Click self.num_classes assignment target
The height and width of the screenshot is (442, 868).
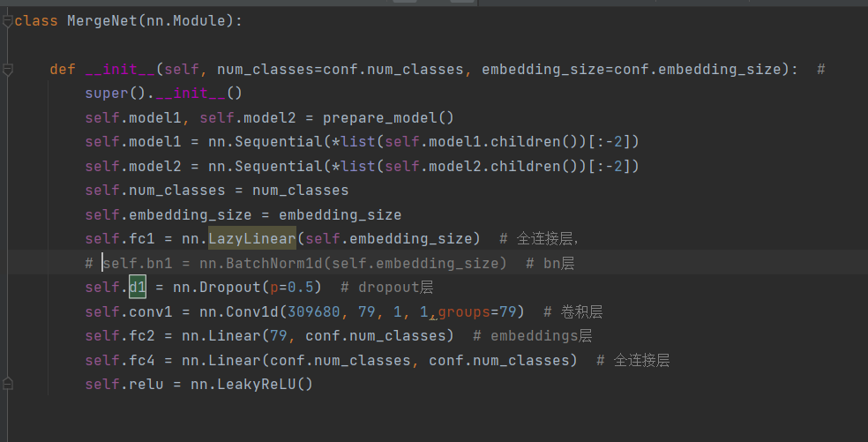pos(155,191)
